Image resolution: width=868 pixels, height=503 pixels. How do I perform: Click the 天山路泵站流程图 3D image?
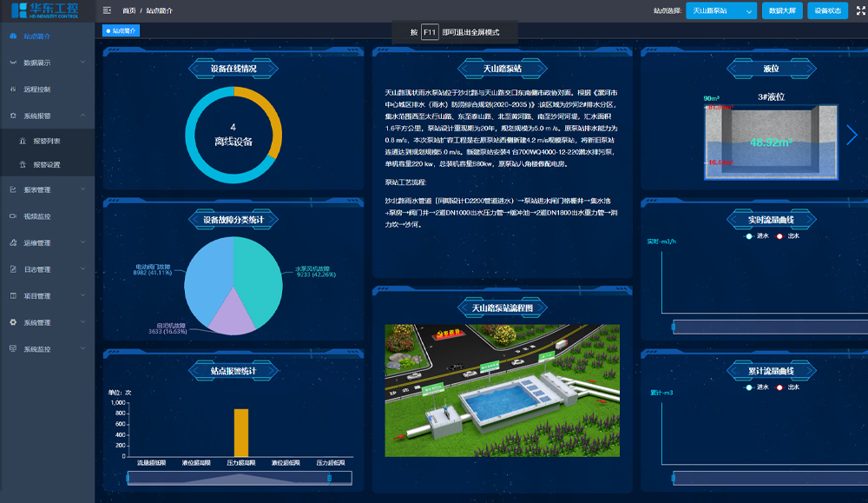click(502, 390)
